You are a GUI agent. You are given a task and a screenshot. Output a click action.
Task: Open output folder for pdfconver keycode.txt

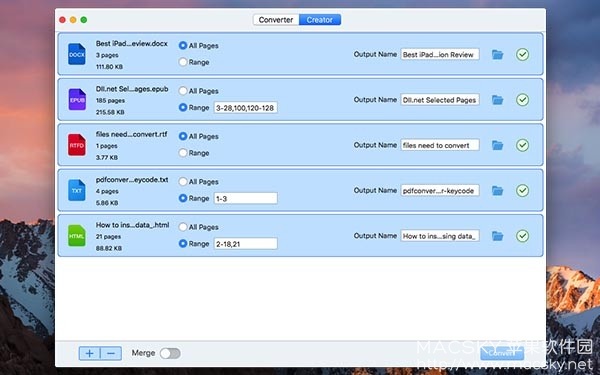click(497, 191)
